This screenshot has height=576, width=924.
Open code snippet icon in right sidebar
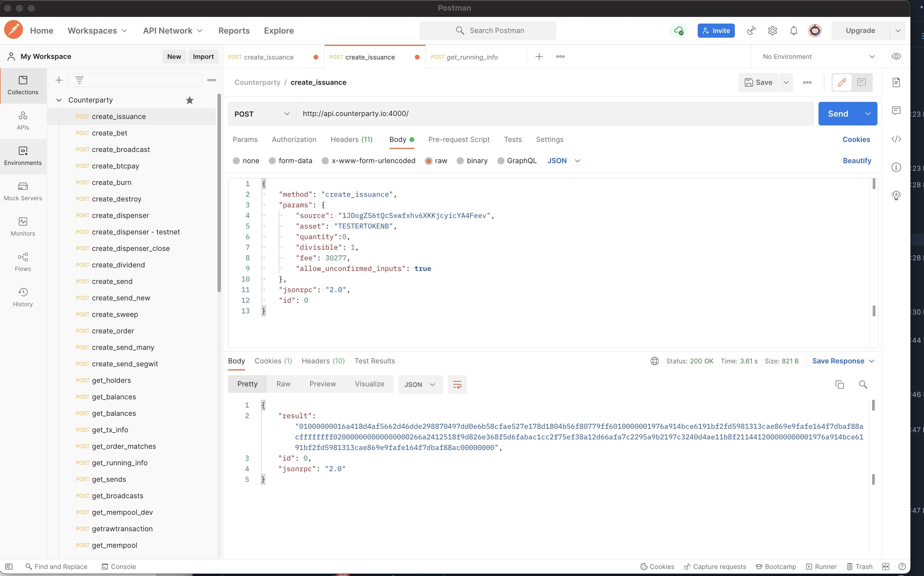(x=896, y=139)
